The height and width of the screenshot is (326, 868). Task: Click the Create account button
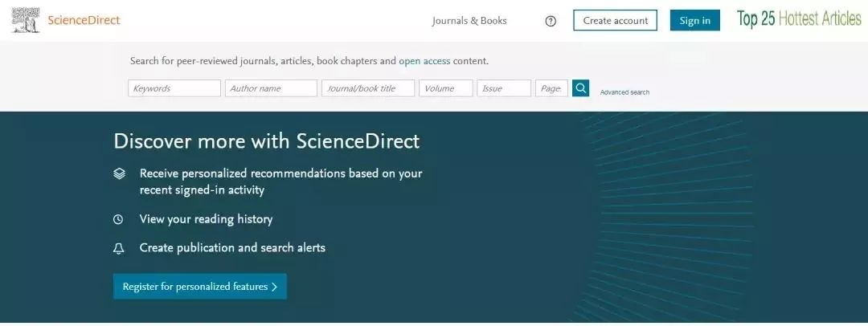click(x=615, y=21)
